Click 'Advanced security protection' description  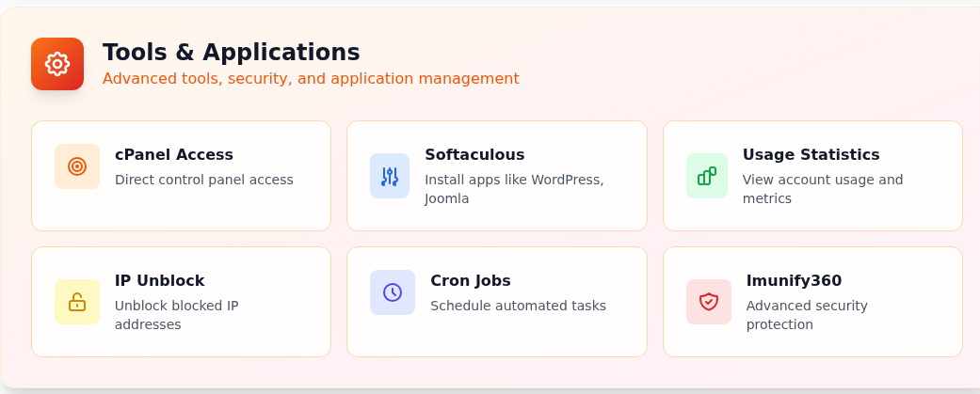[807, 315]
